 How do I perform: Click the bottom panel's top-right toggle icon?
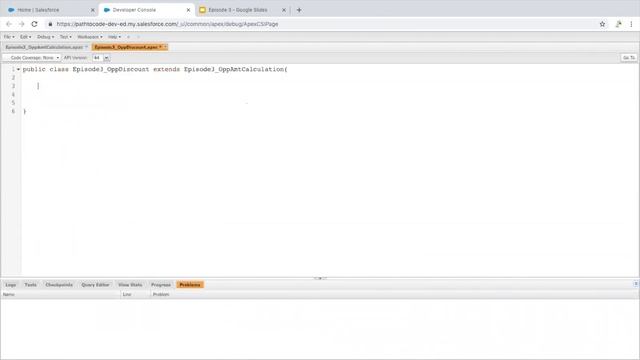click(x=636, y=284)
